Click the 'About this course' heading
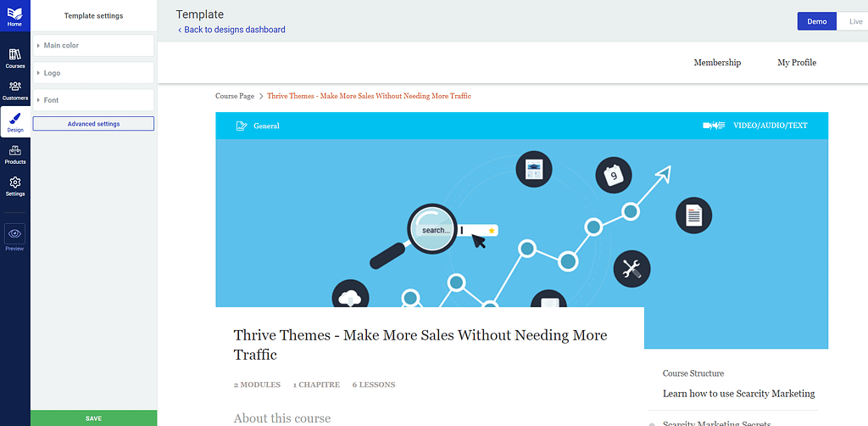868x426 pixels. [x=282, y=418]
